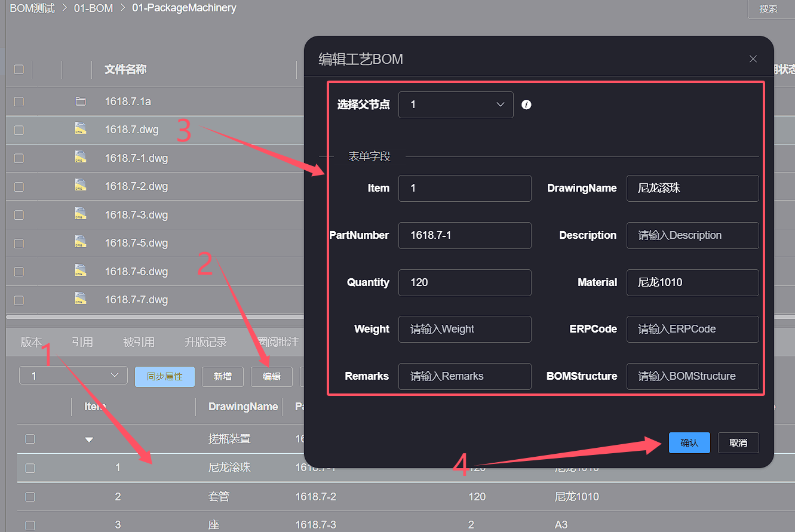This screenshot has height=532, width=795.
Task: Open the 选择父节点 dropdown
Action: (456, 104)
